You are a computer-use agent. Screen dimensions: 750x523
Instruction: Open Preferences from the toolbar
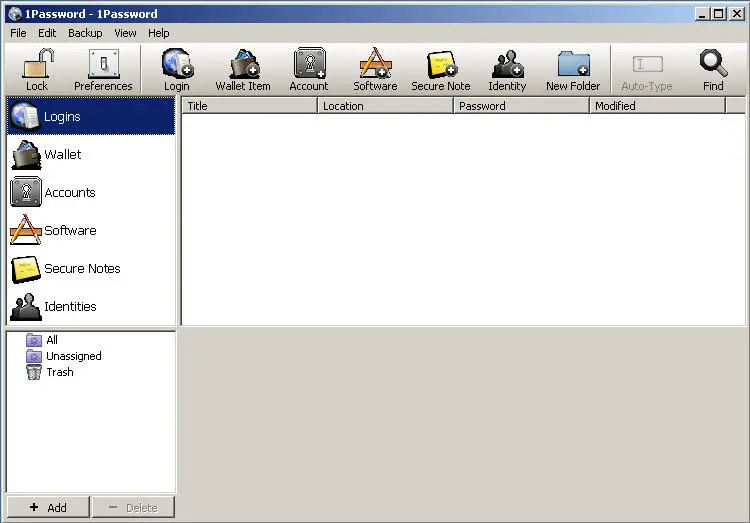pyautogui.click(x=103, y=70)
